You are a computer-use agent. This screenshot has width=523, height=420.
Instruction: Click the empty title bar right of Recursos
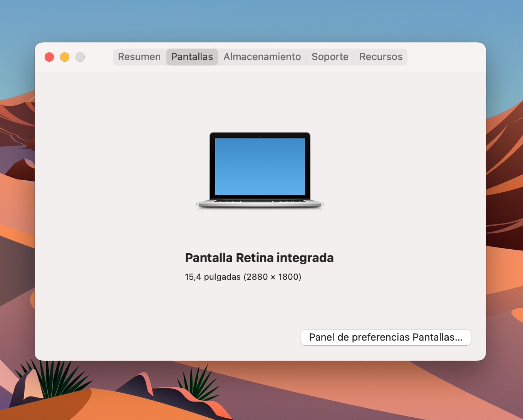443,57
